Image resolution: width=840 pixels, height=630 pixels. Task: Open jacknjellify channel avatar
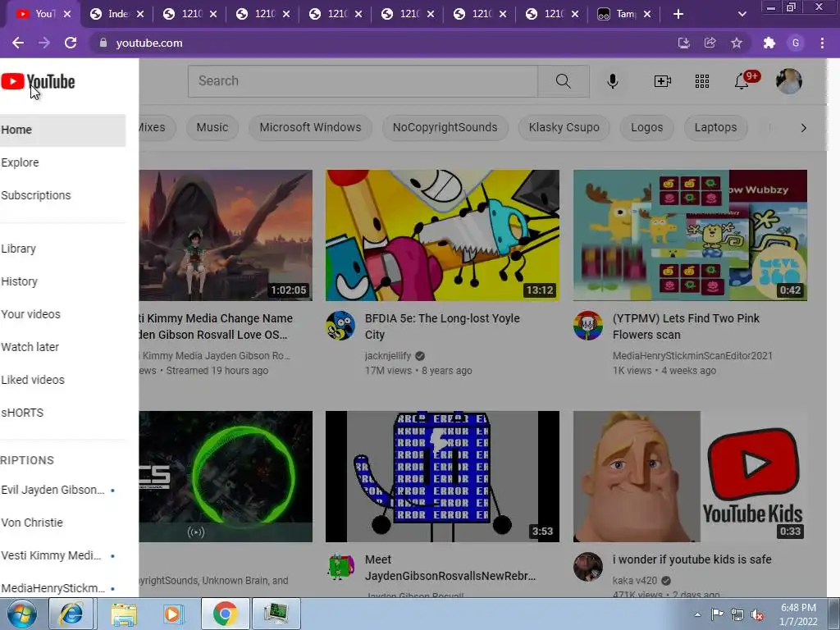340,325
